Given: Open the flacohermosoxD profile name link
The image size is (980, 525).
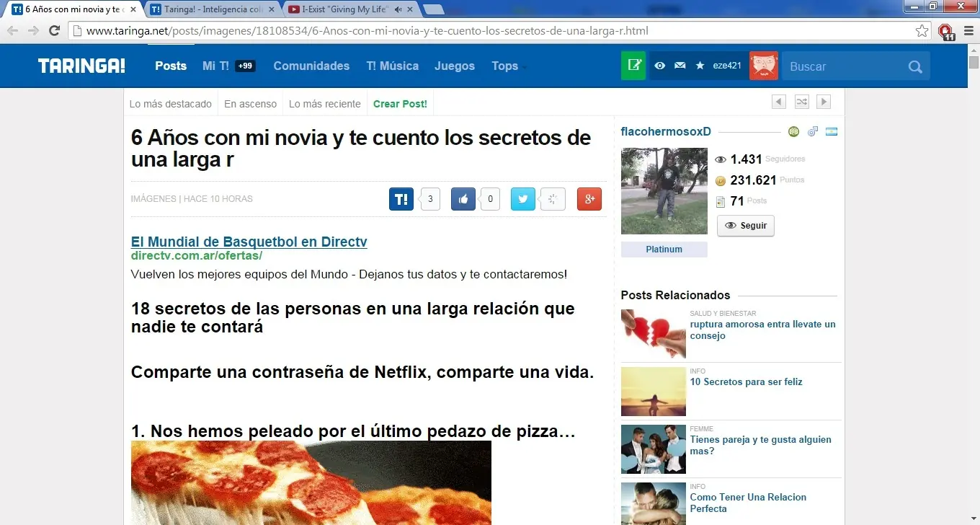Looking at the screenshot, I should (x=666, y=131).
